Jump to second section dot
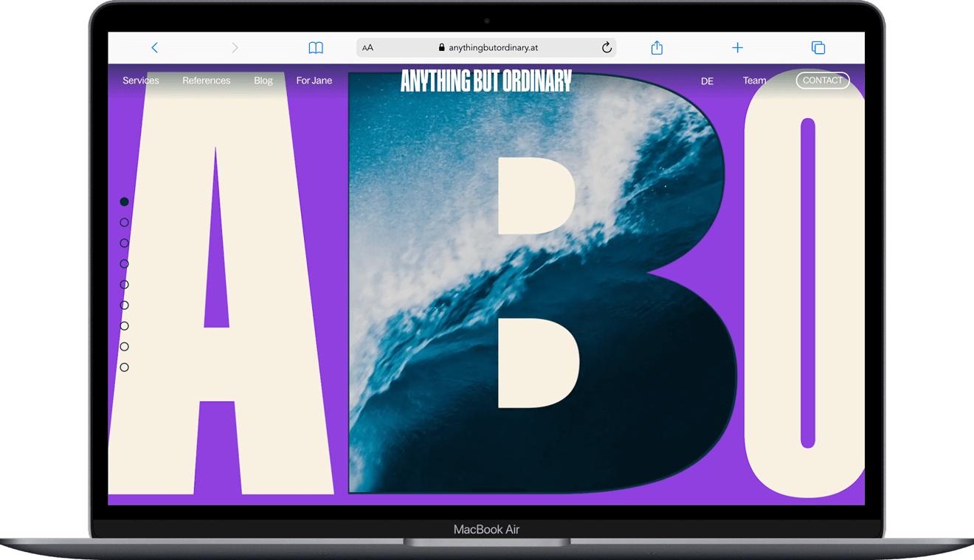The width and height of the screenshot is (974, 560). [x=124, y=222]
